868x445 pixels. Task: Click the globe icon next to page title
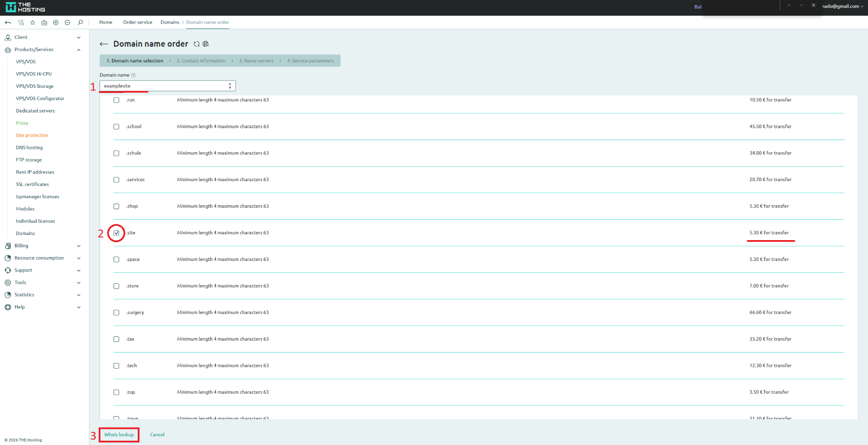pyautogui.click(x=206, y=44)
